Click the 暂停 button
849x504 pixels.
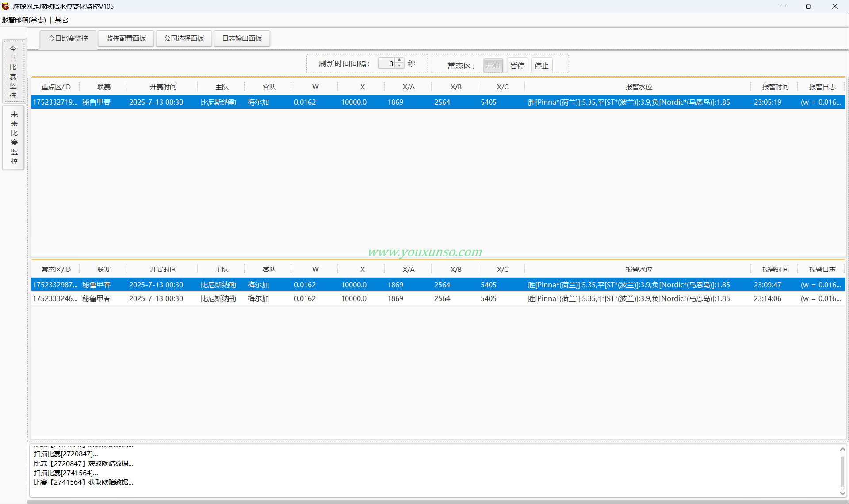pyautogui.click(x=517, y=65)
